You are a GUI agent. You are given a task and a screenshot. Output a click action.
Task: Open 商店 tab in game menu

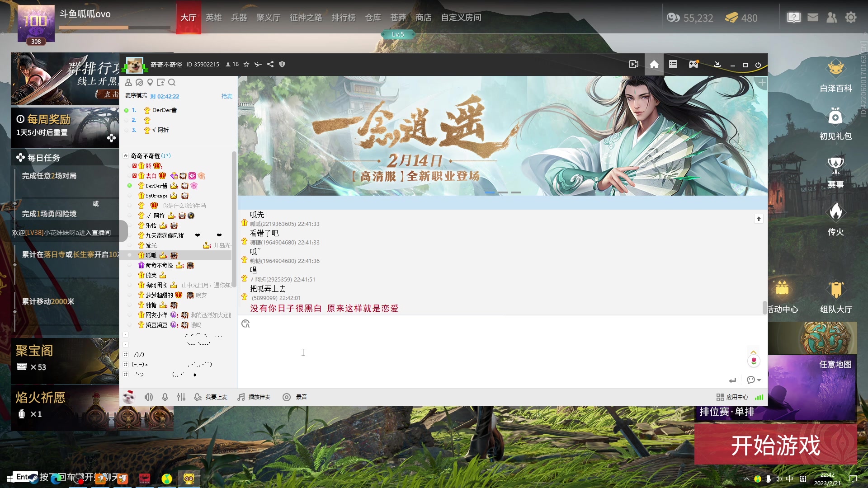click(424, 18)
